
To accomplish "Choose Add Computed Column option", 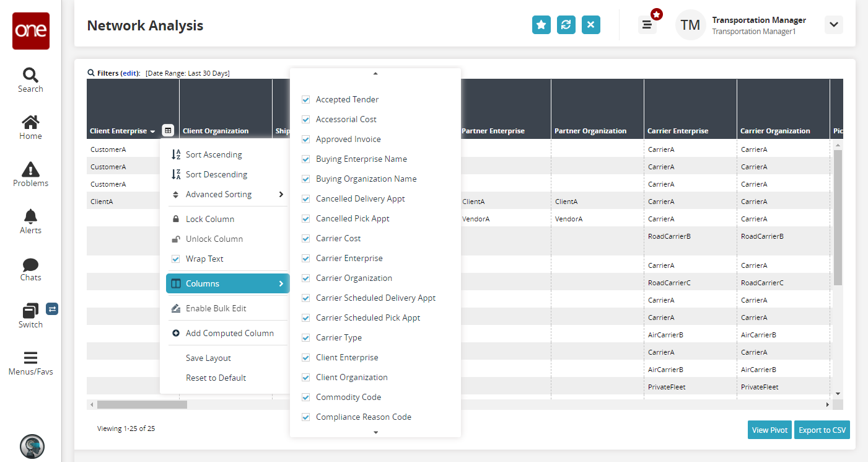I will [x=229, y=333].
